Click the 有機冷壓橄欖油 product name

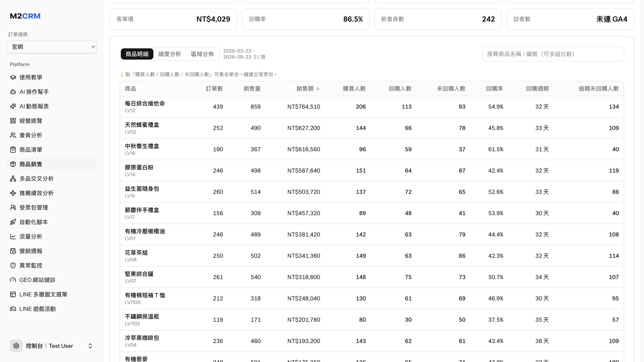pos(145,231)
